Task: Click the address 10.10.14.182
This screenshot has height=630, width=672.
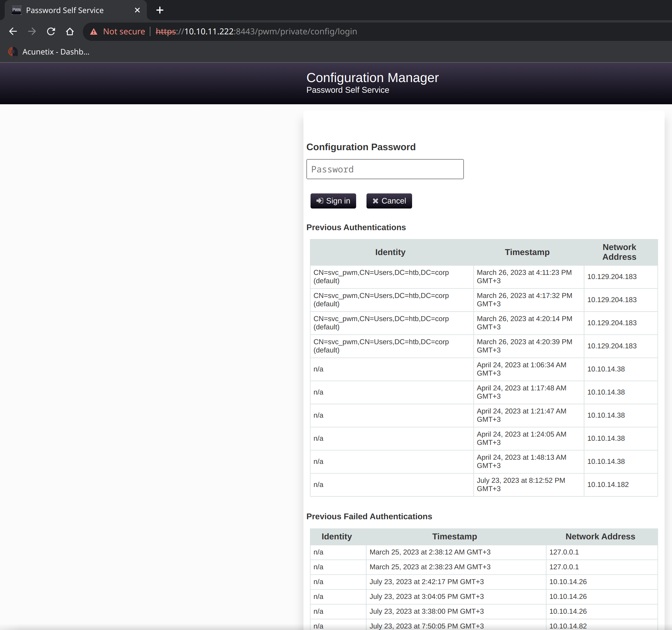Action: click(607, 484)
